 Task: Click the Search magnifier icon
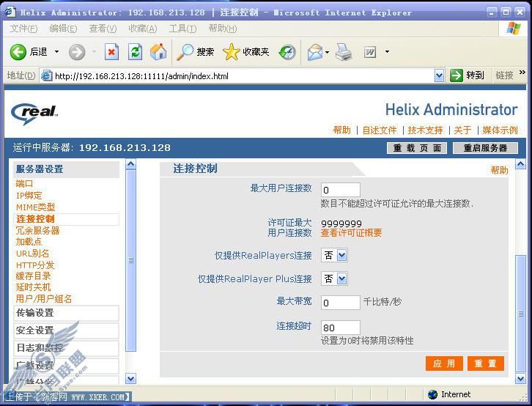(185, 52)
